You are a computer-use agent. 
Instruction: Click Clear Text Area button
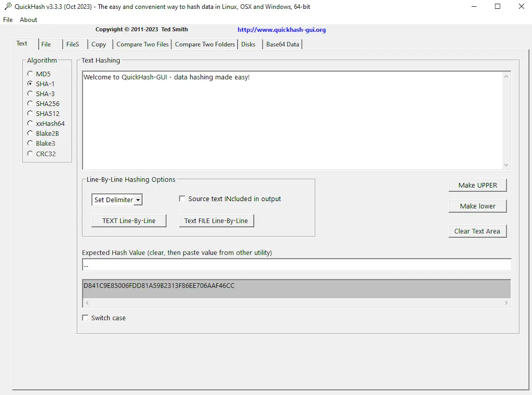click(478, 231)
